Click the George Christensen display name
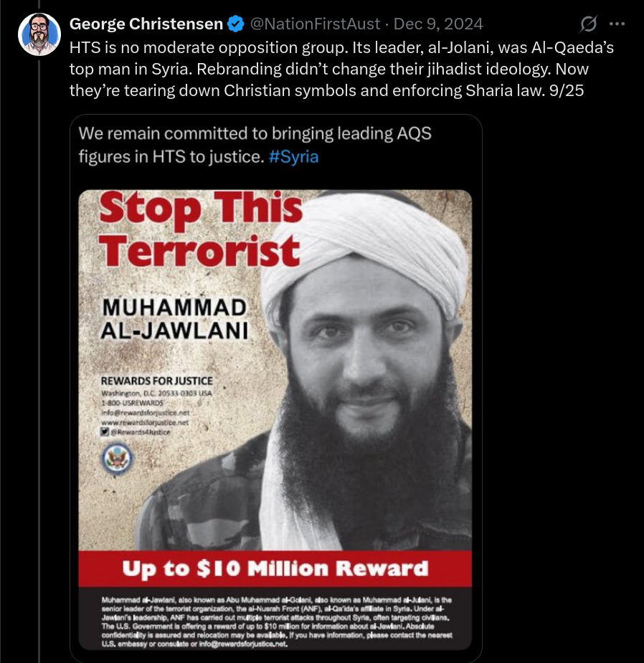644x663 pixels. pos(146,24)
